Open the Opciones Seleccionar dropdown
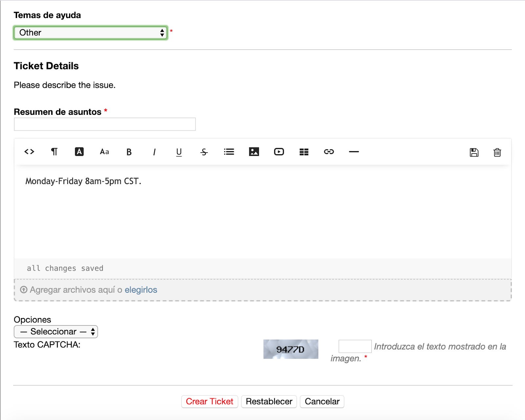 click(55, 331)
